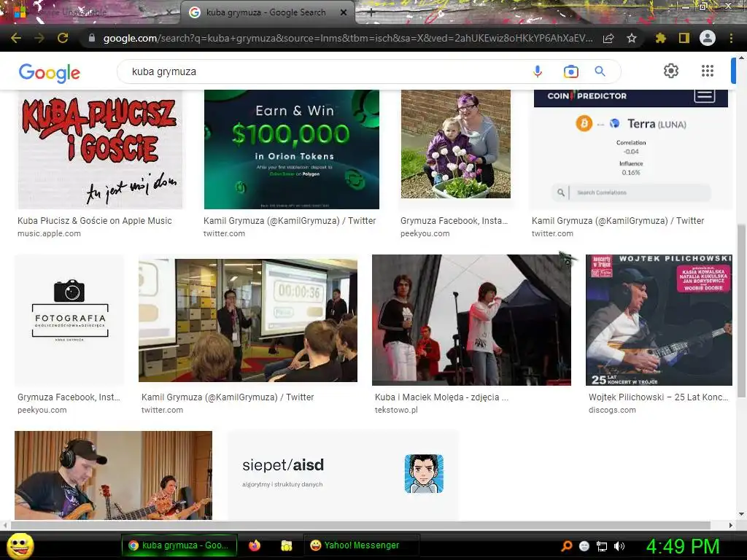Image resolution: width=747 pixels, height=560 pixels.
Task: Click music.apple.com source text
Action: (49, 233)
